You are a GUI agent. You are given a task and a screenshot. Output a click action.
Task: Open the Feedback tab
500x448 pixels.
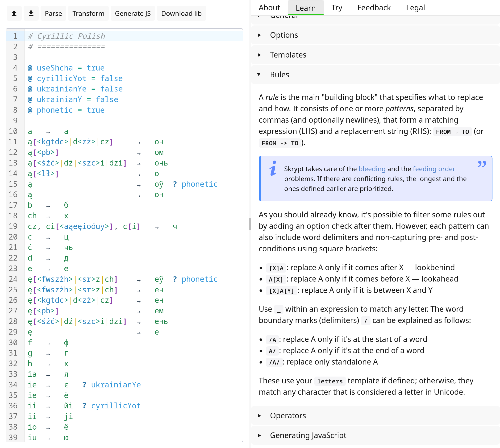pos(374,8)
